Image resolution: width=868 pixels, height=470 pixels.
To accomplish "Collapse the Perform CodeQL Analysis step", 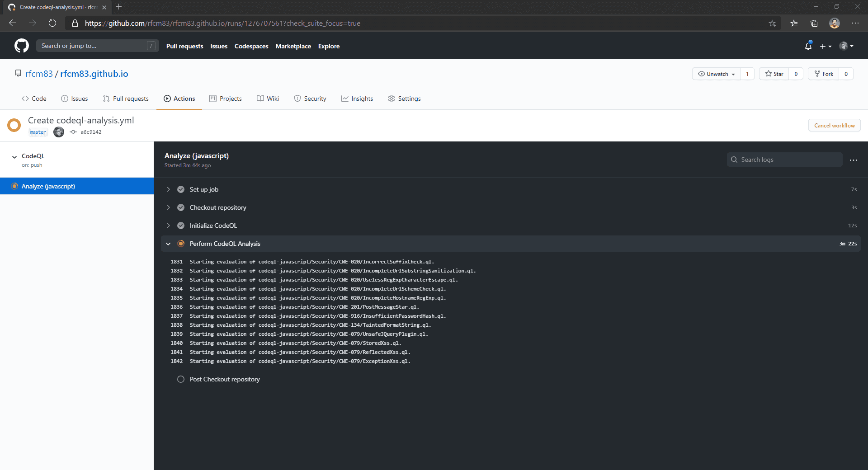I will tap(511, 244).
